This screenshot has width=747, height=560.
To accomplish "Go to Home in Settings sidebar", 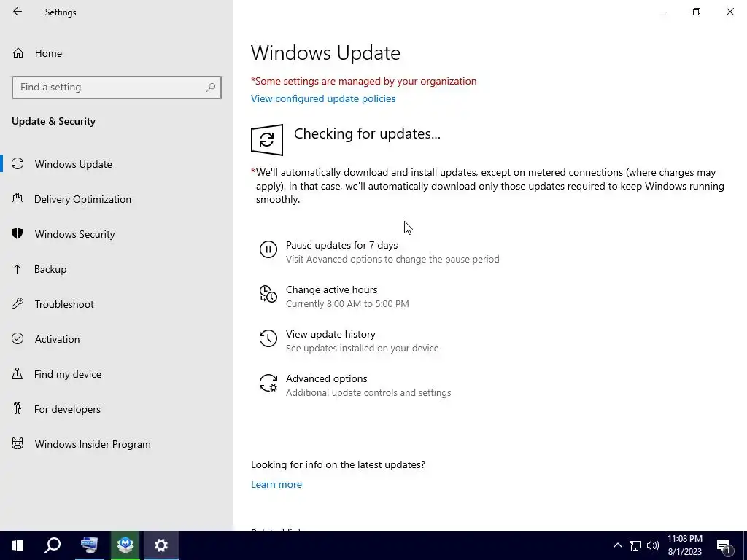I will pyautogui.click(x=48, y=53).
